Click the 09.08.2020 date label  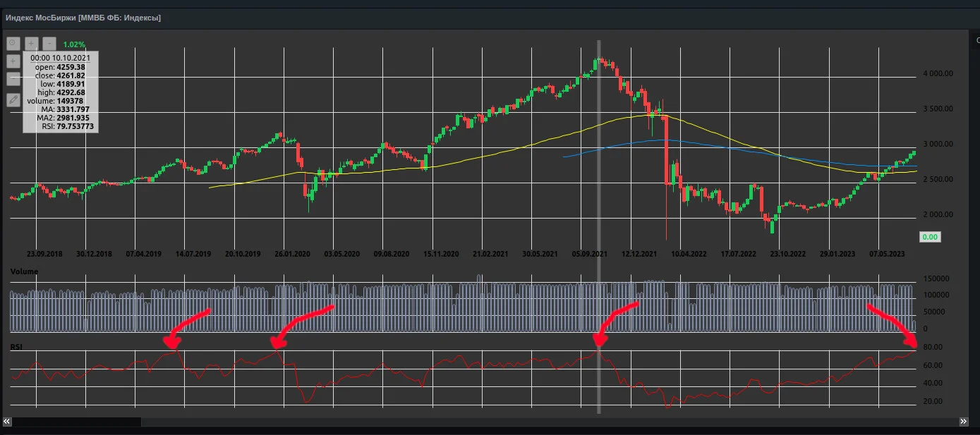[392, 253]
